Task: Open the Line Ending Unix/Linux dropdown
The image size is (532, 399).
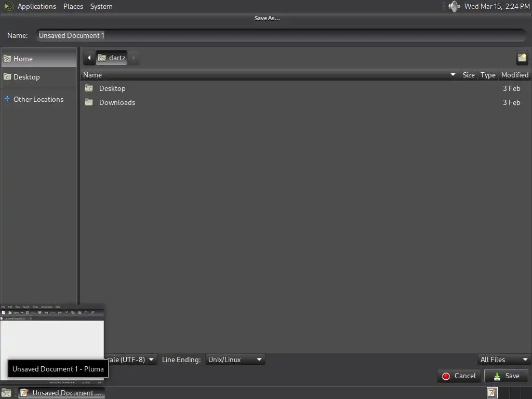Action: pyautogui.click(x=235, y=360)
